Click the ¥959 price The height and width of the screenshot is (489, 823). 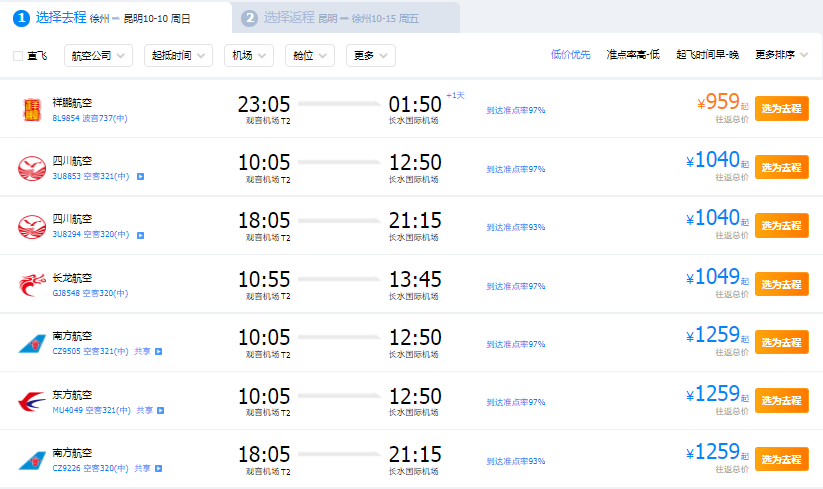point(719,102)
